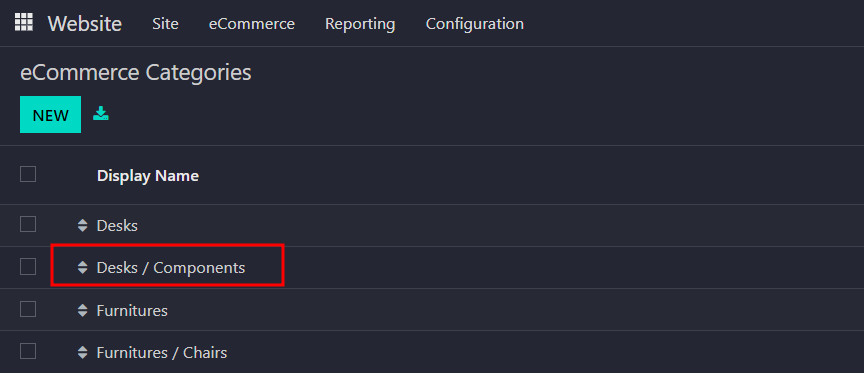Expand the eCommerce menu

point(252,24)
